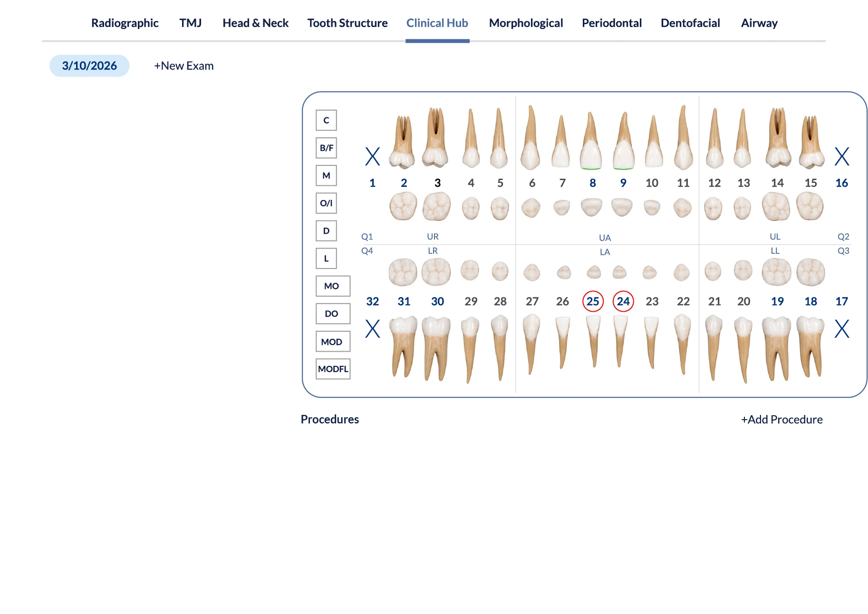Switch to the Tooth Structure tab
Image resolution: width=868 pixels, height=614 pixels.
point(347,23)
